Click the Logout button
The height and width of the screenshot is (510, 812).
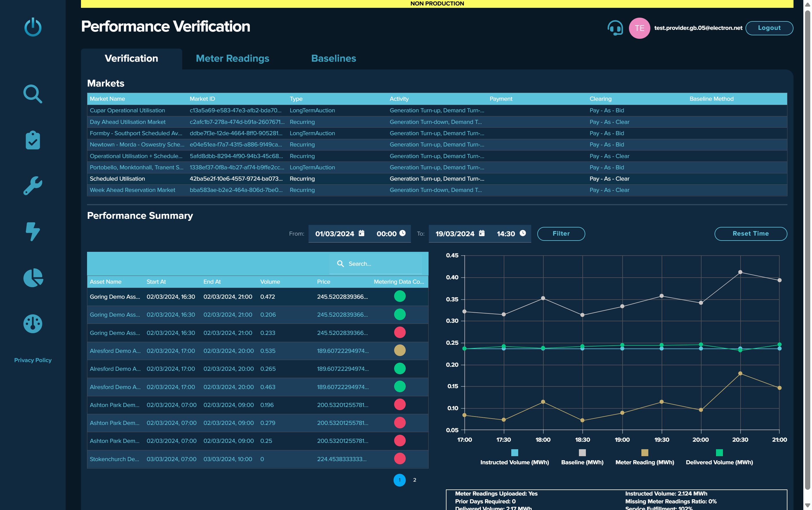pos(769,28)
